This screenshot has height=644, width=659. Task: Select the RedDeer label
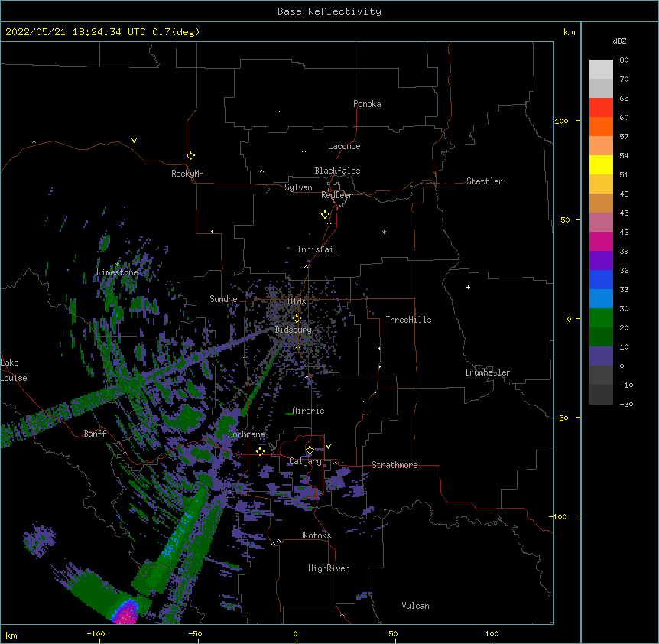[x=336, y=195]
